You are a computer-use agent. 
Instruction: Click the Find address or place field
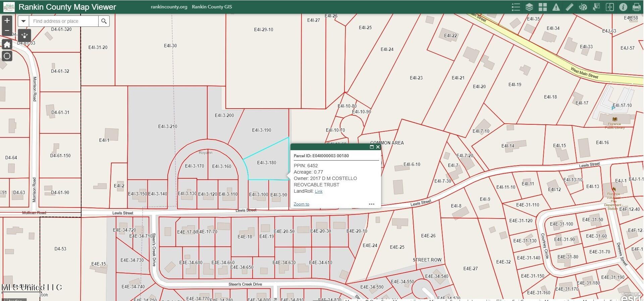click(64, 21)
